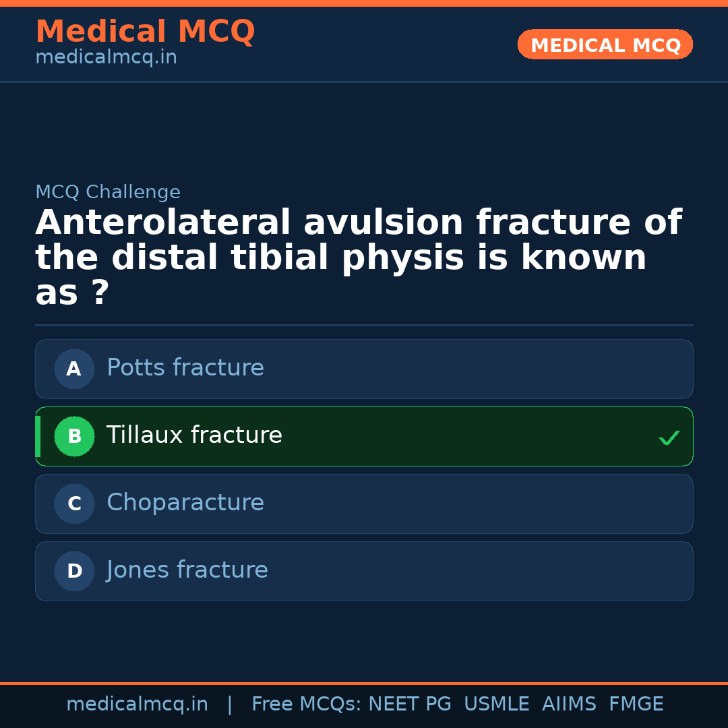This screenshot has height=728, width=728.
Task: Click NEET PG in the footer
Action: coord(410,704)
